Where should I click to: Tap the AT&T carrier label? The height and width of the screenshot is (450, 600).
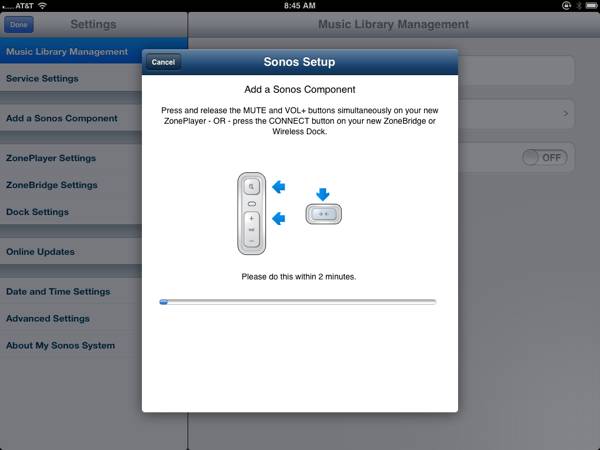click(24, 5)
